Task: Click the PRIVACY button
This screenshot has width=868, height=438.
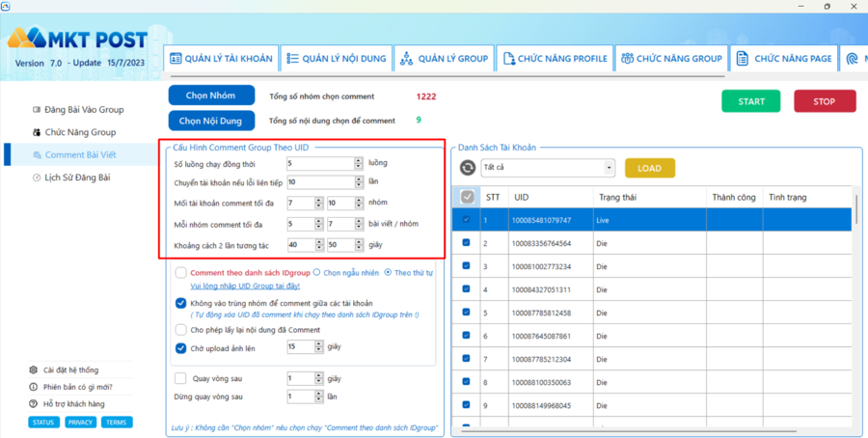Action: point(80,423)
